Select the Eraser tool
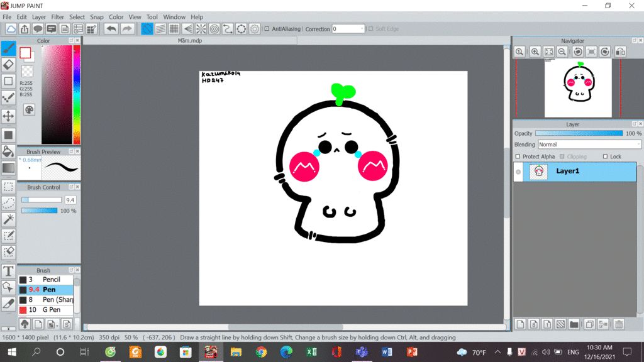The image size is (644, 362). point(8,65)
